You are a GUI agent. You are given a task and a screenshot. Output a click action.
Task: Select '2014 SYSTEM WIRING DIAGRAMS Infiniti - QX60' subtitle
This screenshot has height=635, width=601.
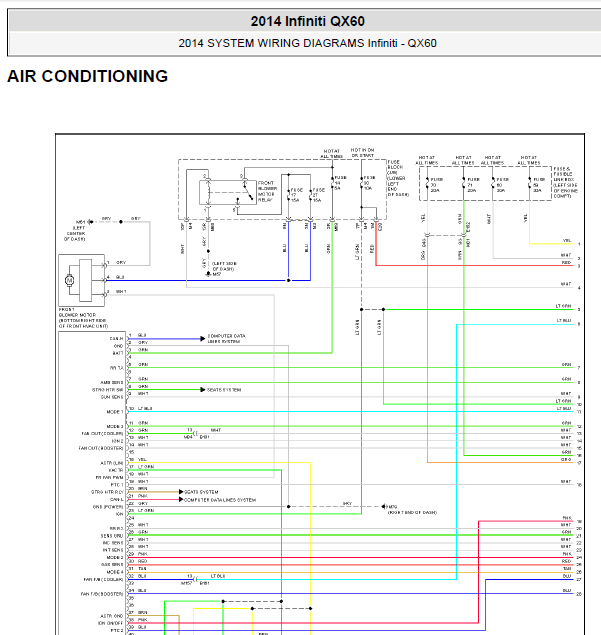[x=307, y=43]
